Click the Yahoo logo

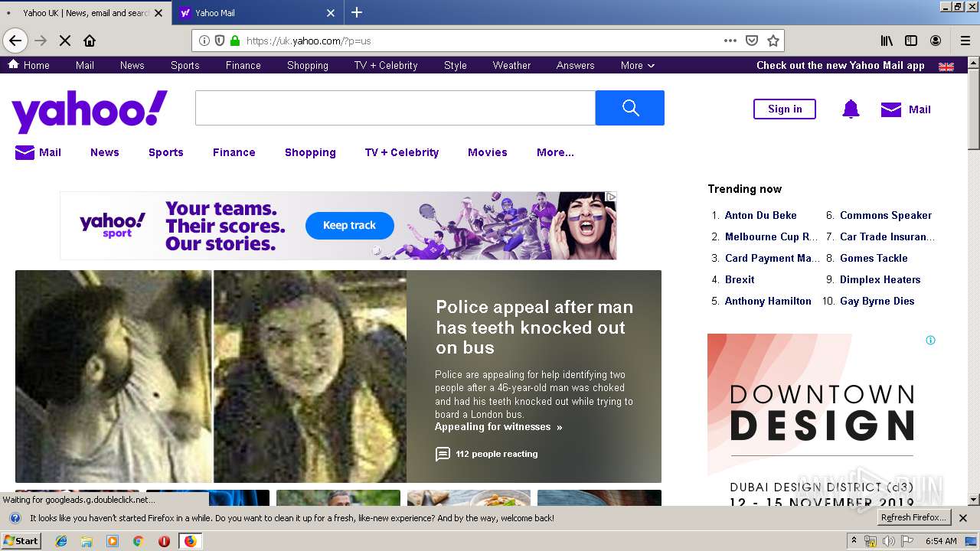90,112
